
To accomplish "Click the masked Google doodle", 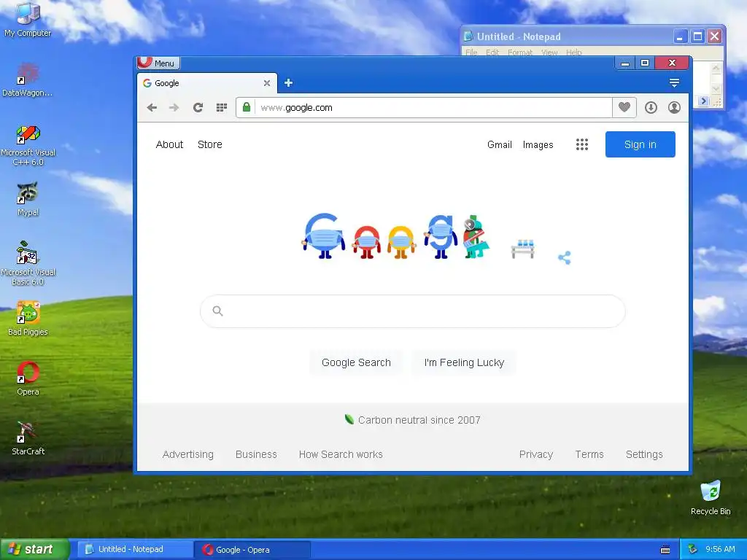I will tap(418, 237).
